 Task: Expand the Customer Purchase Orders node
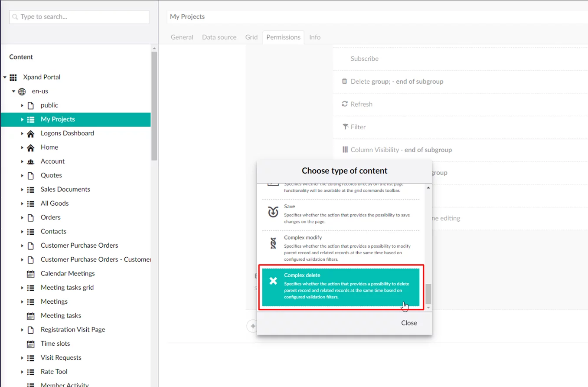pyautogui.click(x=22, y=246)
